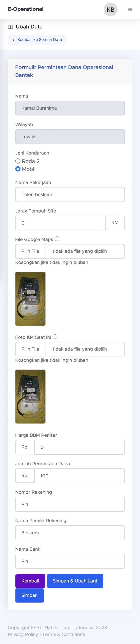Viewport: 140px width, 644px height.
Task: Click the info icon beside Foto KM Saat Ini
Action: click(55, 336)
